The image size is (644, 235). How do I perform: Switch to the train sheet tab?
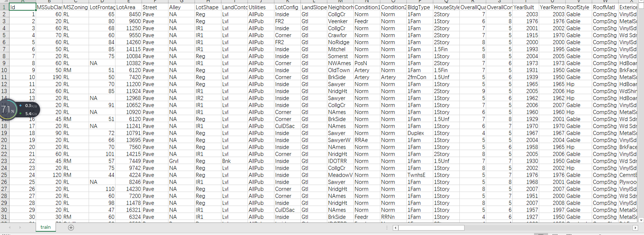coord(46,227)
